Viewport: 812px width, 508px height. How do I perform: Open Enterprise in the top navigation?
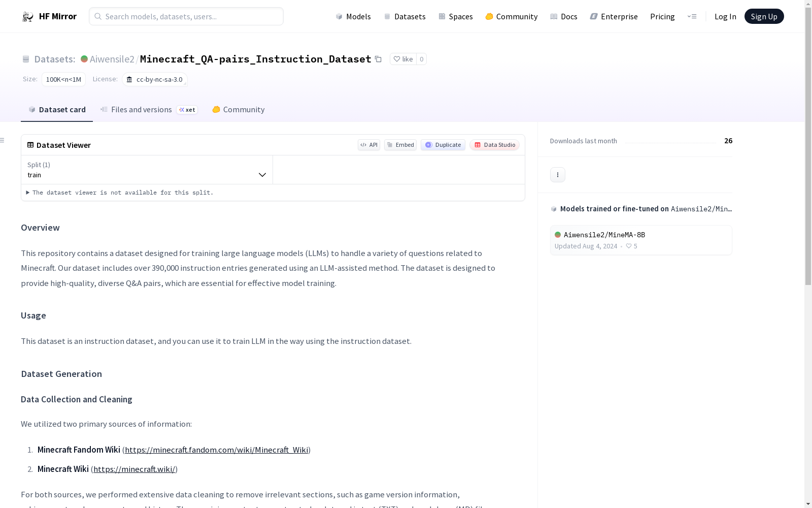tap(614, 16)
